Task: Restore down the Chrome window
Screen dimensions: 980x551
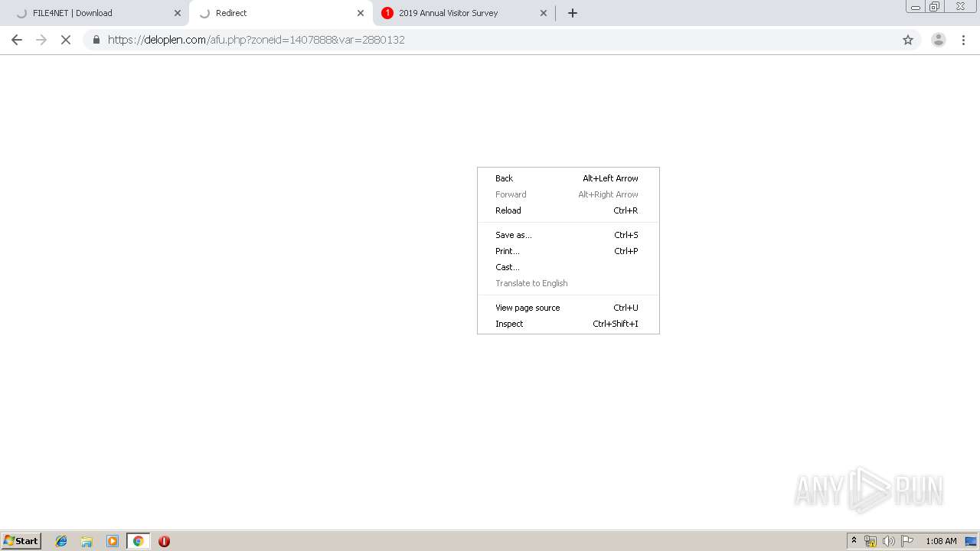Action: click(x=935, y=7)
